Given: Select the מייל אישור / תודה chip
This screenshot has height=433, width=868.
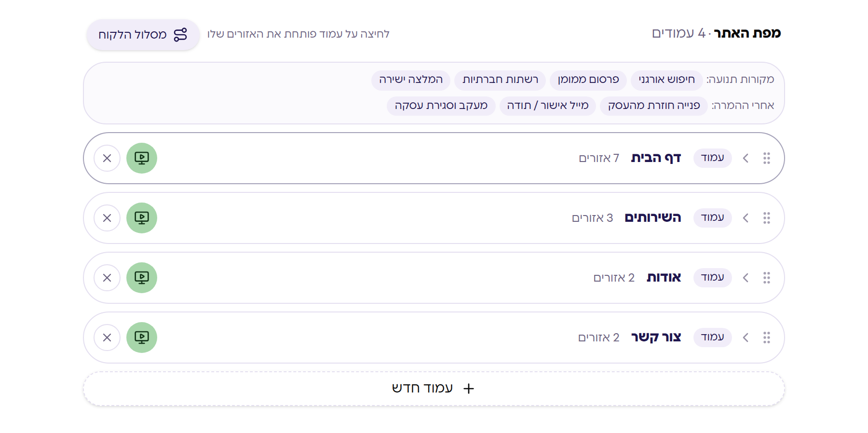Looking at the screenshot, I should pos(548,106).
